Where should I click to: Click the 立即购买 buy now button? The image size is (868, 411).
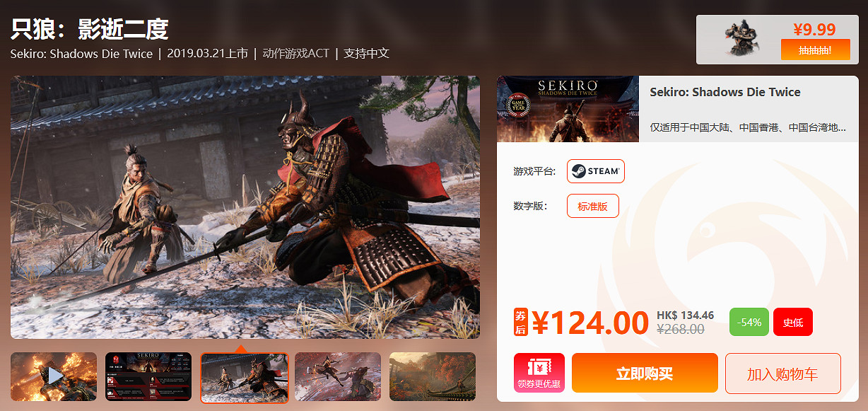(645, 374)
